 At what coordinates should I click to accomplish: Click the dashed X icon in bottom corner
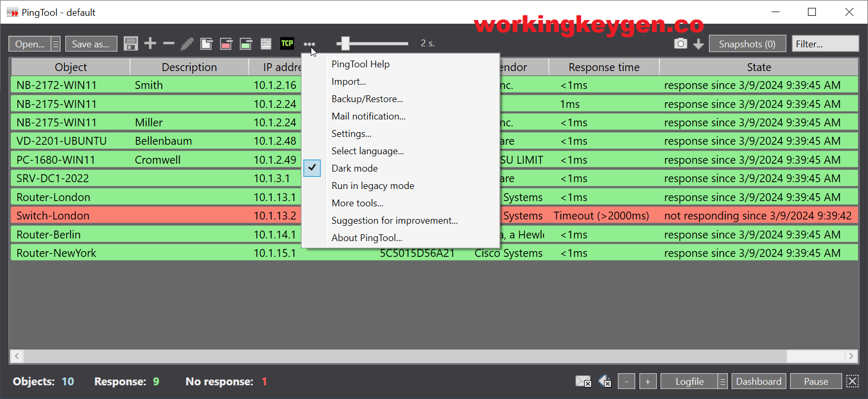pyautogui.click(x=852, y=381)
